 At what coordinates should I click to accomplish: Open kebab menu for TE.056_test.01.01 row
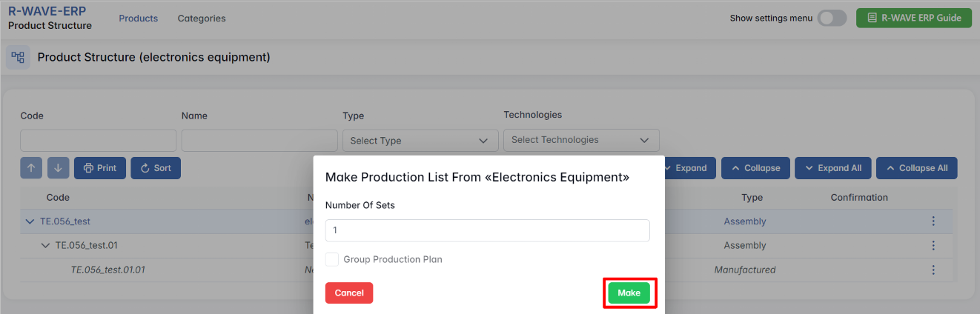point(933,270)
